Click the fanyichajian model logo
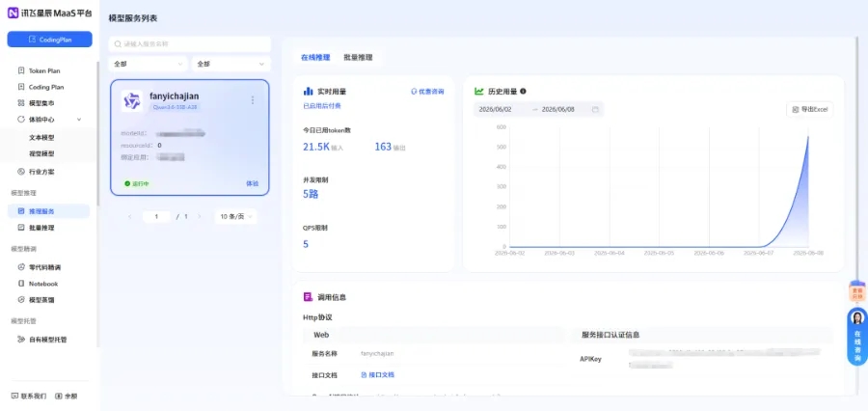 click(x=132, y=100)
